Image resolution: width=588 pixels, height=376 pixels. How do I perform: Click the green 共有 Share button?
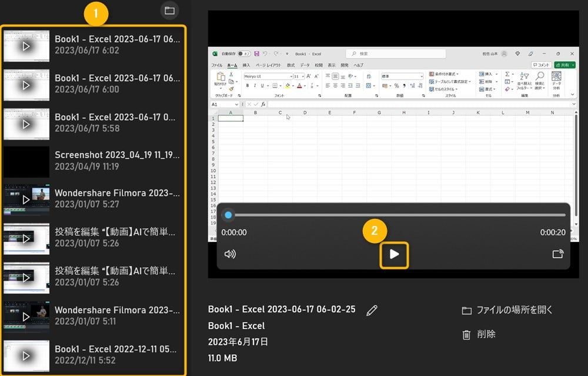coord(562,64)
